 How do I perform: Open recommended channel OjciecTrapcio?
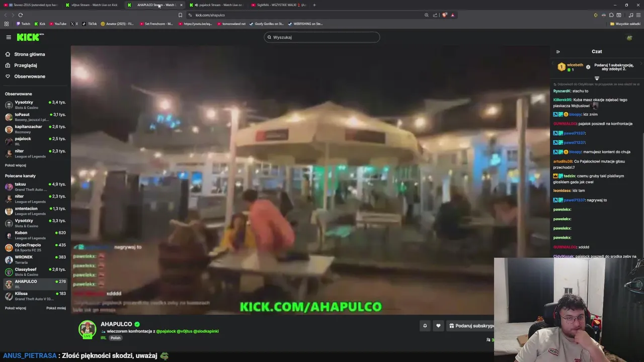pos(35,247)
